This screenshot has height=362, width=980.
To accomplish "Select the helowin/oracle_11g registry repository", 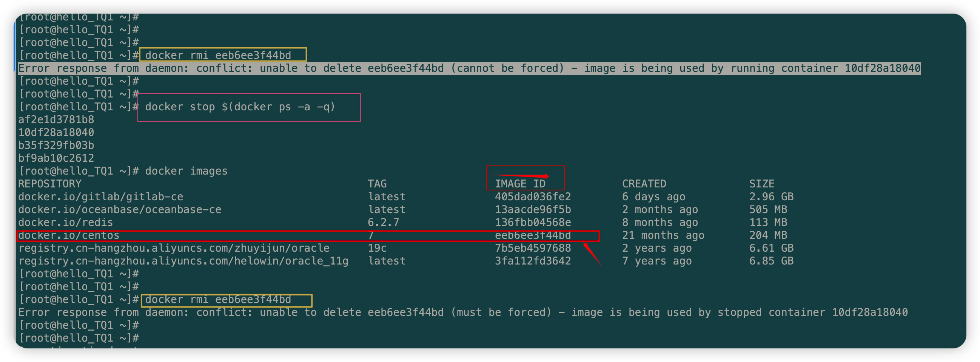I will (x=183, y=261).
